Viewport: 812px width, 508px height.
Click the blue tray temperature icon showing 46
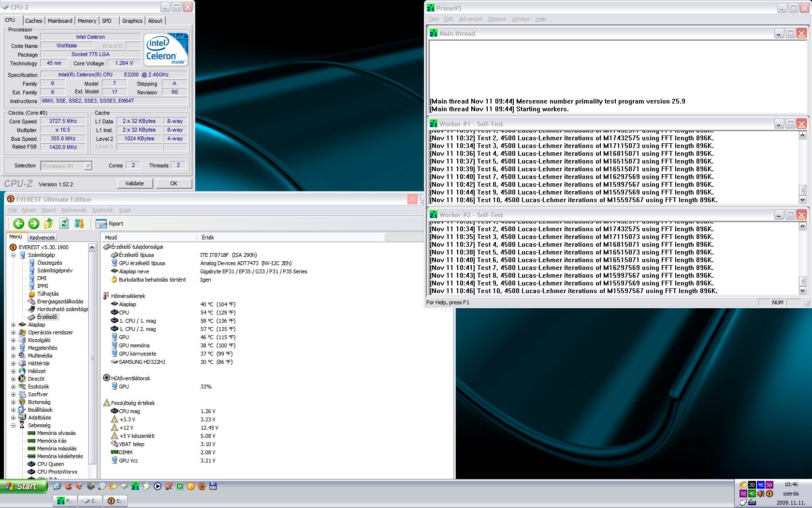coord(761,485)
